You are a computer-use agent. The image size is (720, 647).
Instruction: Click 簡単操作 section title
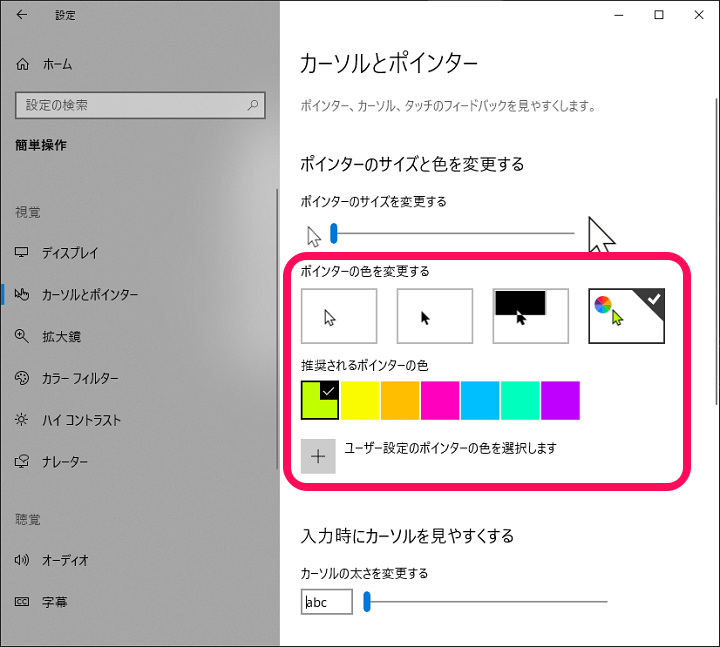pyautogui.click(x=41, y=145)
